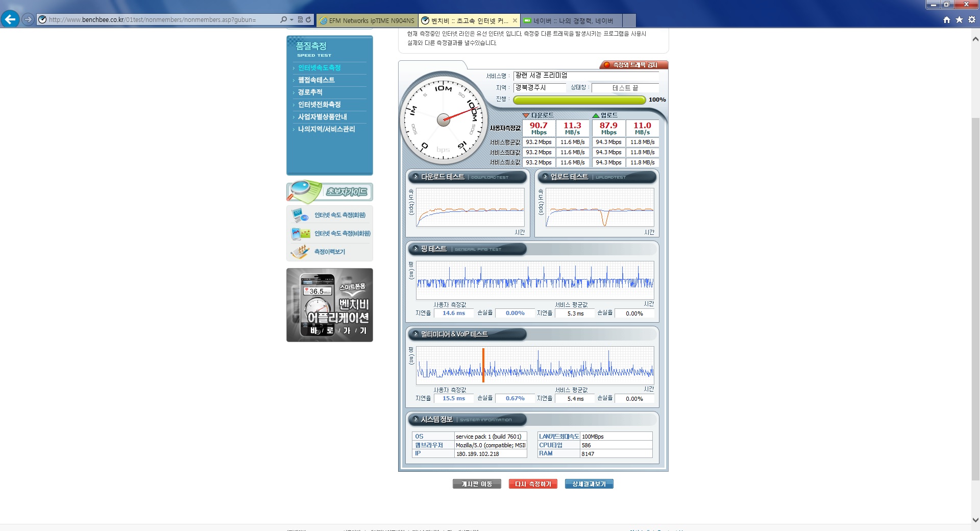Select 인터넷속도측정 in sidebar menu
Viewport: 980px width, 531px height.
[319, 68]
